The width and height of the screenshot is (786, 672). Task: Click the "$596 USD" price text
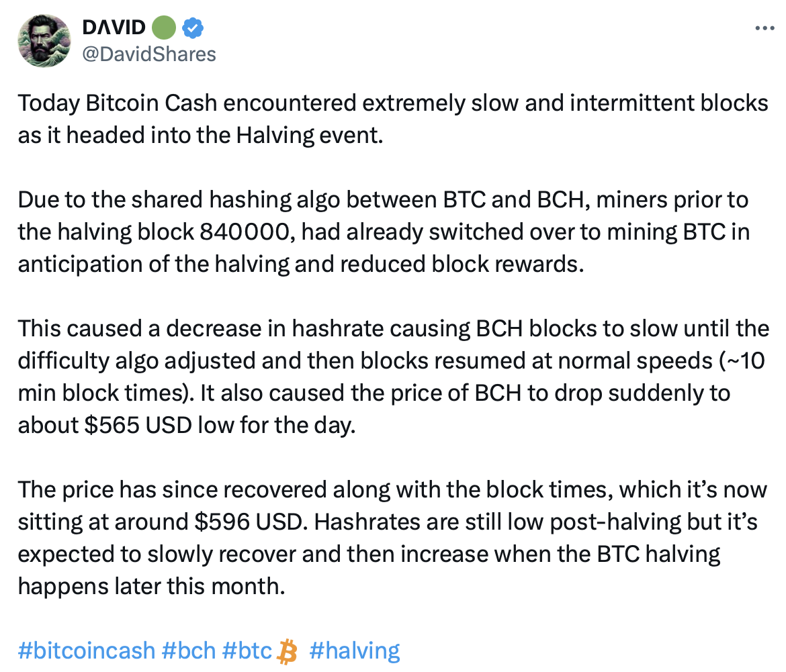[228, 522]
